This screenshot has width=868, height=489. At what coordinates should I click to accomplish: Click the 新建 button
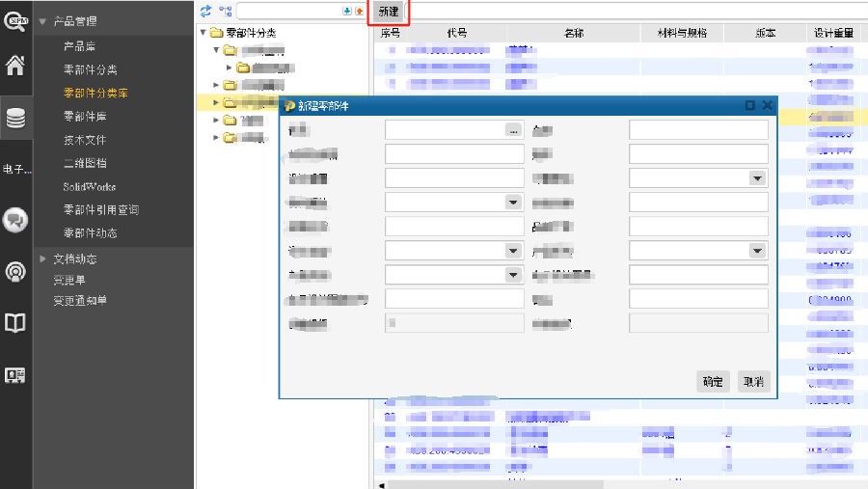(388, 11)
